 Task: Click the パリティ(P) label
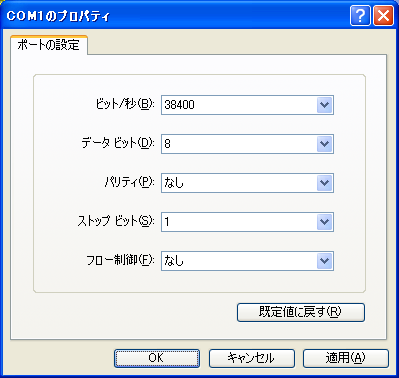pyautogui.click(x=130, y=182)
